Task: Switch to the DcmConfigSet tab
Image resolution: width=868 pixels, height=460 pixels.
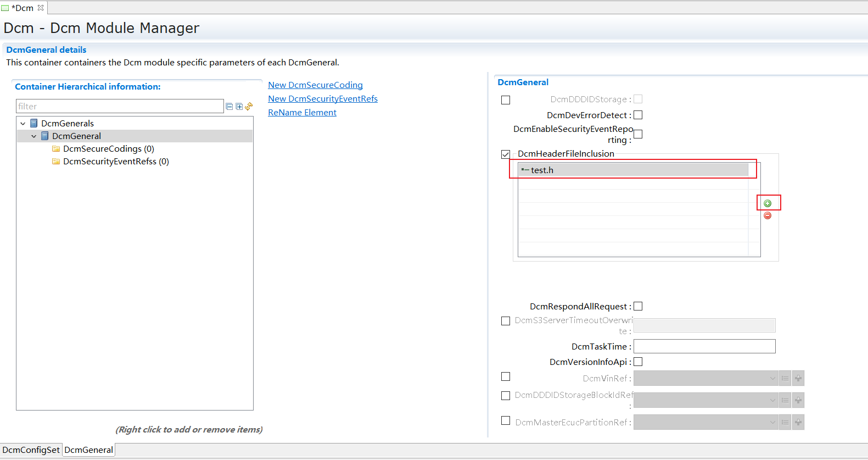Action: [31, 450]
